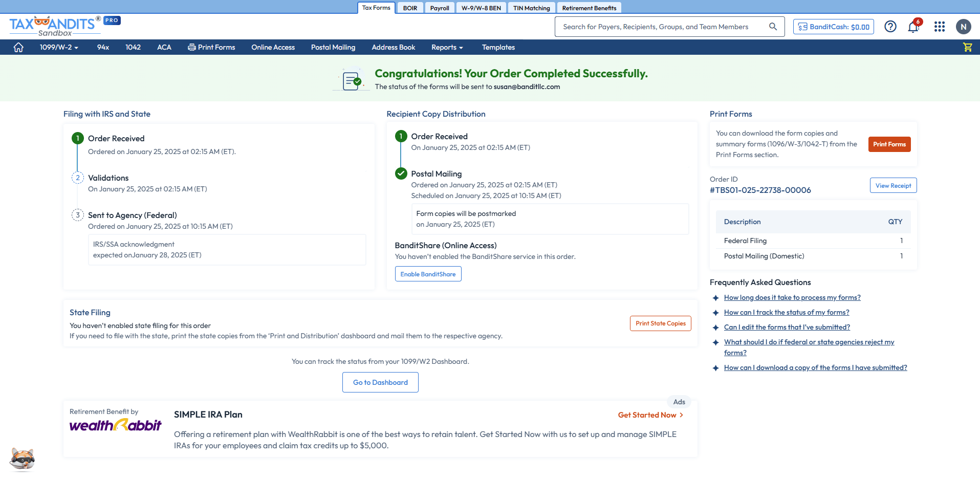Go to the home icon in navigation bar
The image size is (980, 480).
pyautogui.click(x=18, y=47)
